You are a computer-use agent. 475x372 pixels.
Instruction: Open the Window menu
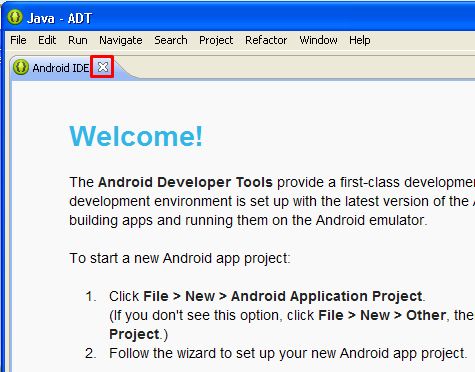318,40
